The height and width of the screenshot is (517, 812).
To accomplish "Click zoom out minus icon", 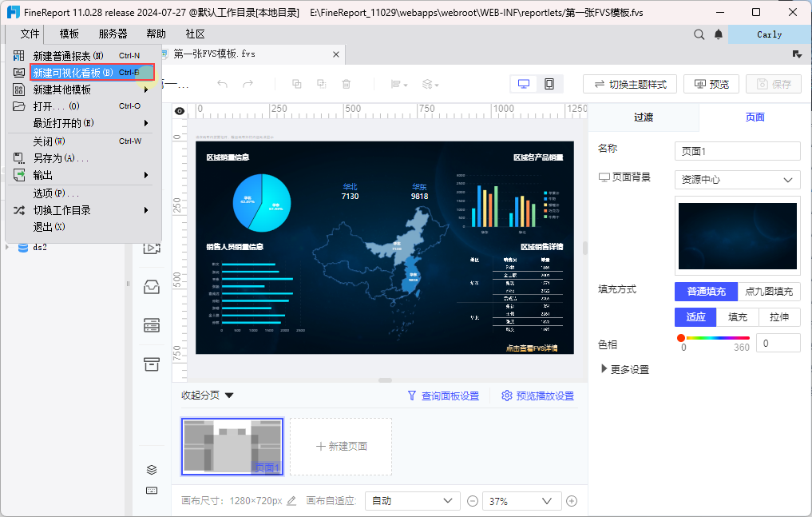I will click(x=473, y=501).
